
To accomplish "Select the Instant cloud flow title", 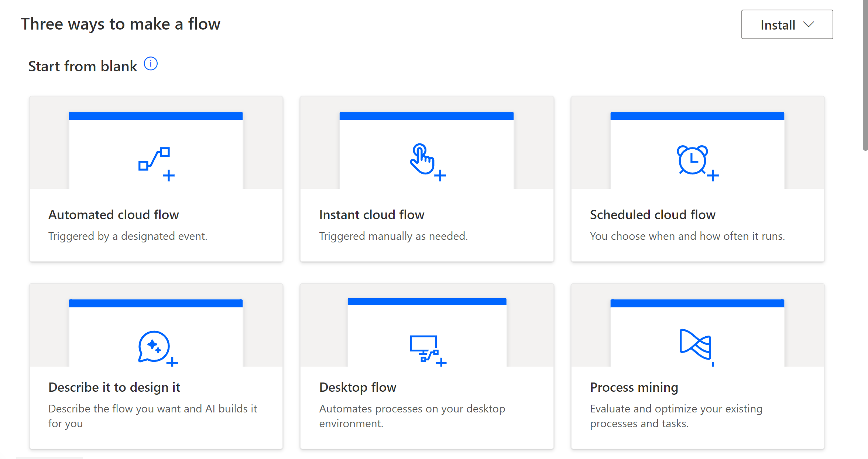I will (372, 215).
